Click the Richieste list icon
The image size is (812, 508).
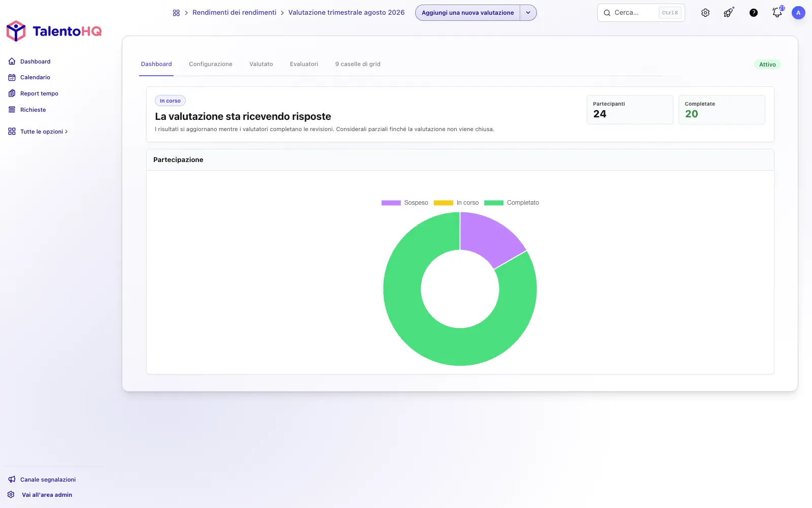(12, 110)
